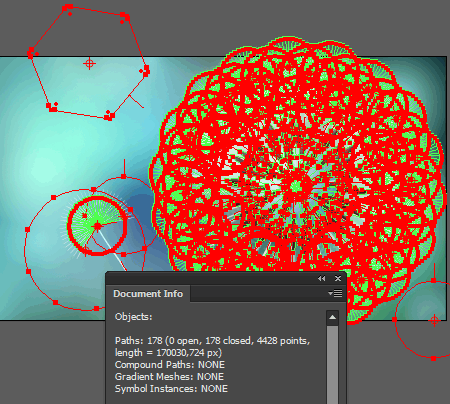Viewport: 450px width, 404px height.
Task: Click the hexagon's rightmost corner anchor
Action: 146,72
